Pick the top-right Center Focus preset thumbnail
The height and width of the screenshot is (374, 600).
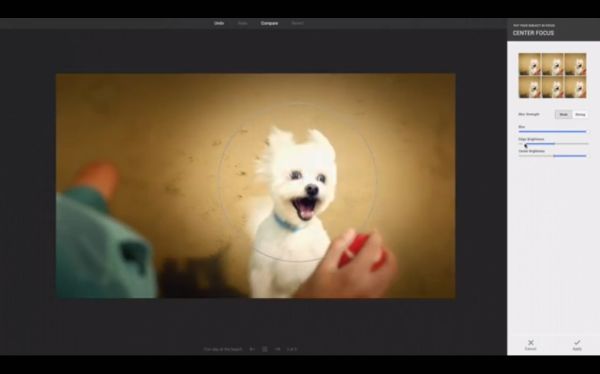pos(576,64)
